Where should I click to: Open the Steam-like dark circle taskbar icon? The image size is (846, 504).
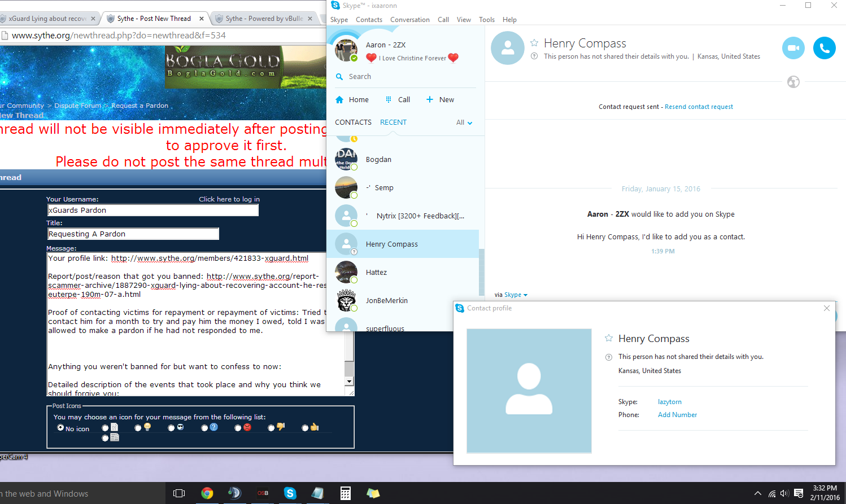click(234, 493)
